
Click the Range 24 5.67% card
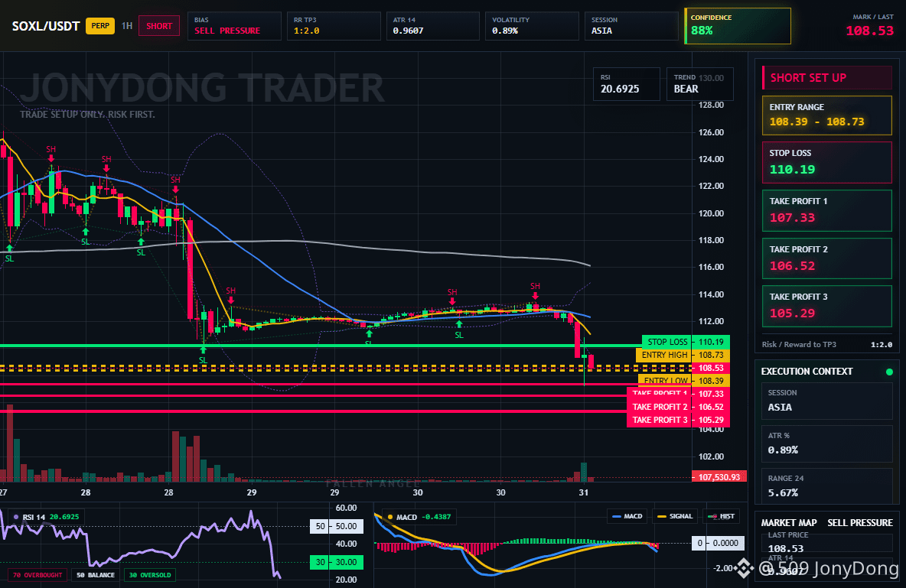827,486
